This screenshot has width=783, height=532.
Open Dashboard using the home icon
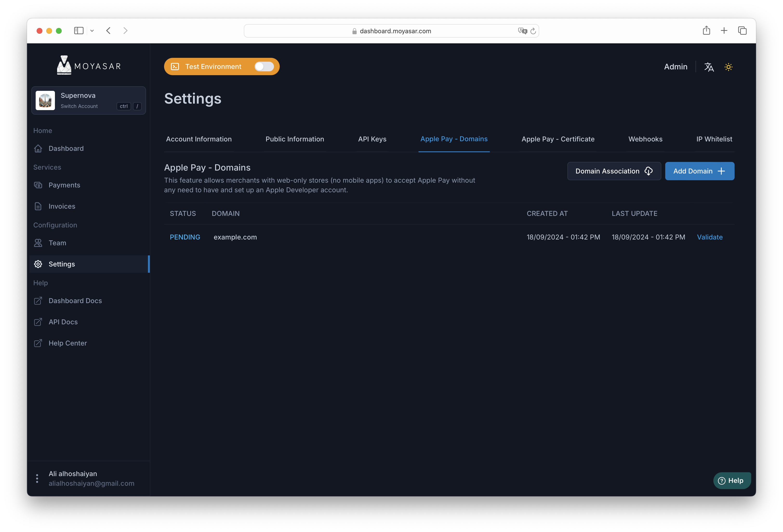coord(38,148)
